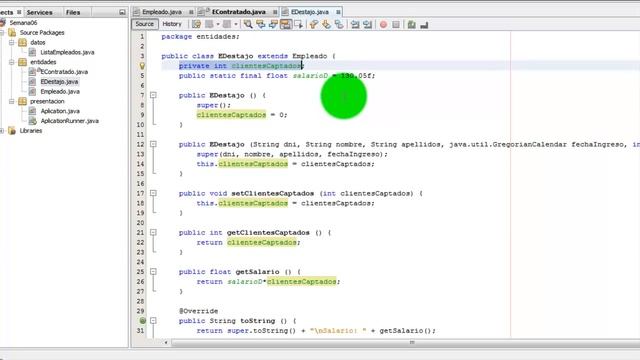Click the Shift Line Left icon
The height and width of the screenshot is (360, 640).
click(355, 24)
